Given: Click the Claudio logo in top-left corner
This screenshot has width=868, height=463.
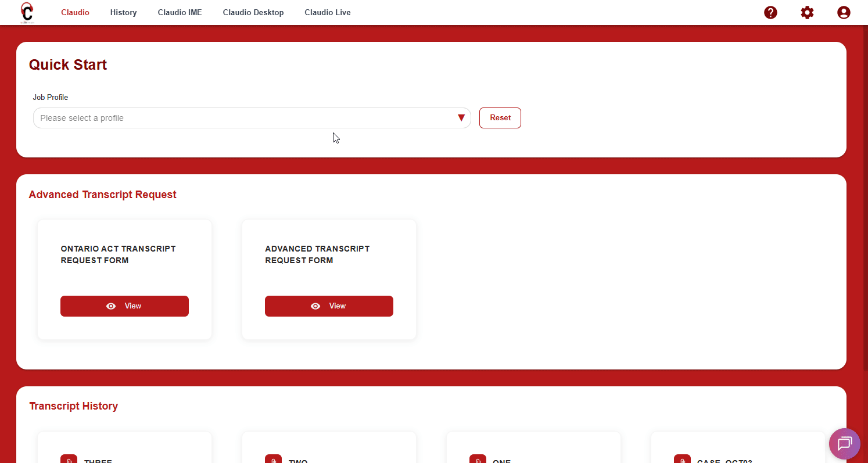Looking at the screenshot, I should click(27, 12).
